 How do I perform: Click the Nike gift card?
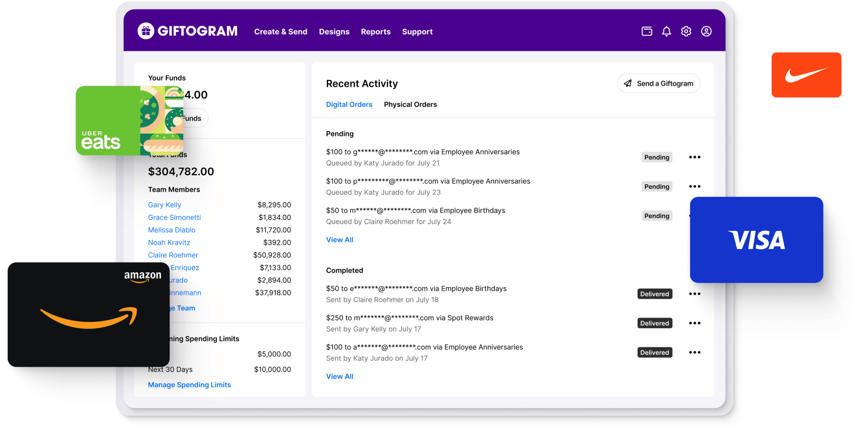tap(806, 75)
